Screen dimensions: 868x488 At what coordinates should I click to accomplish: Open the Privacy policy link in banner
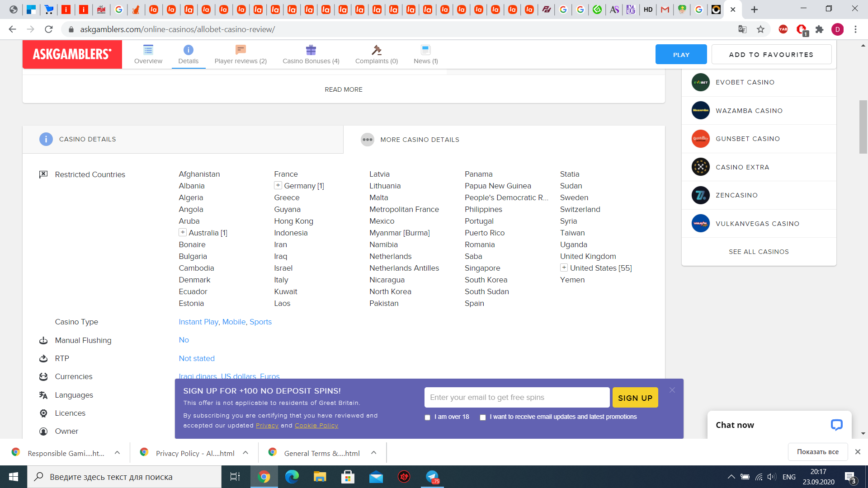pos(267,426)
